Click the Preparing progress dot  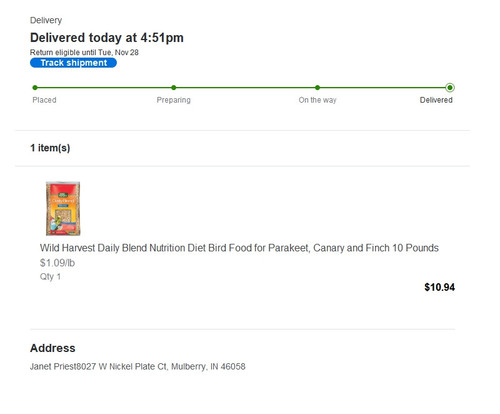click(174, 88)
